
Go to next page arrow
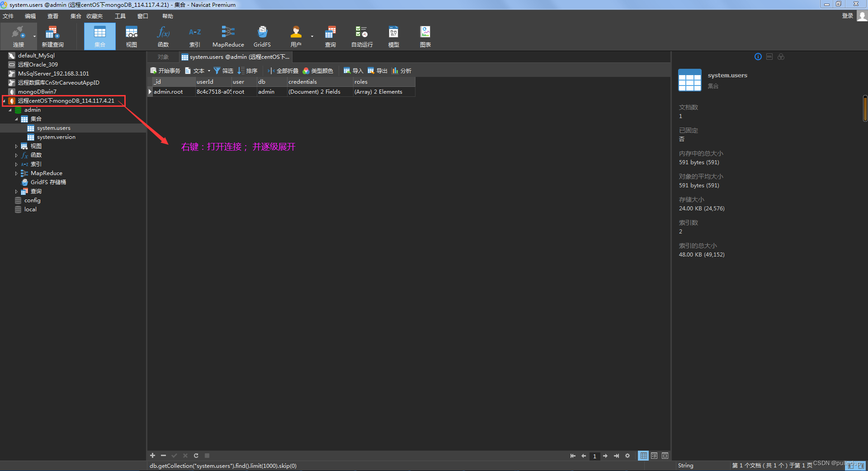605,456
